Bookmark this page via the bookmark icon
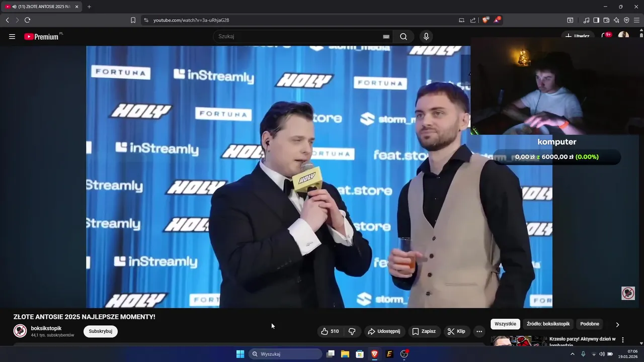 pyautogui.click(x=133, y=20)
